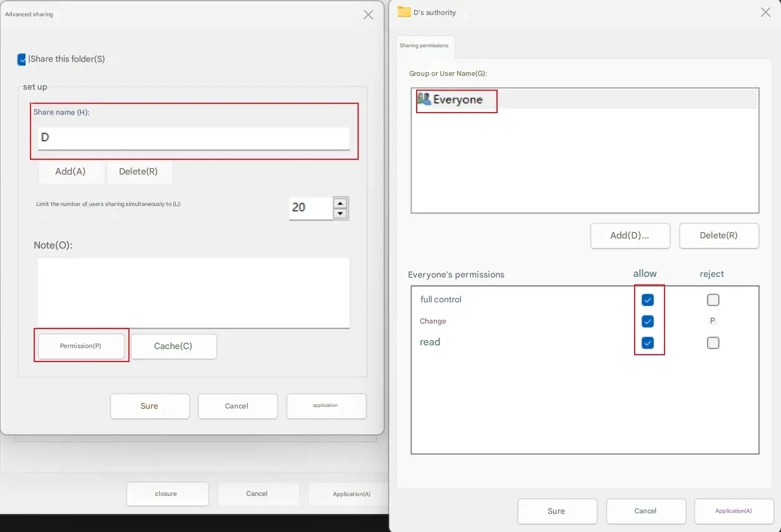This screenshot has height=532, width=781.
Task: Check reject for full control permission
Action: click(x=713, y=300)
